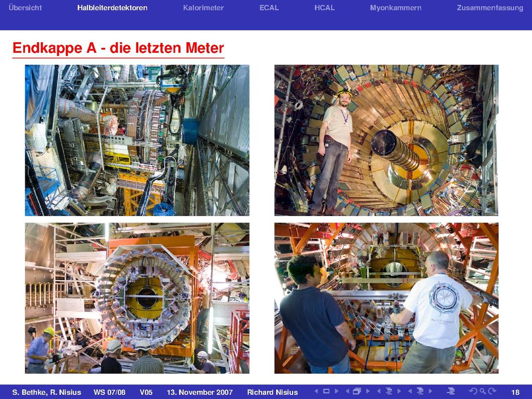Go to next section arrow
Screen dimensions: 532x399
pos(430,391)
